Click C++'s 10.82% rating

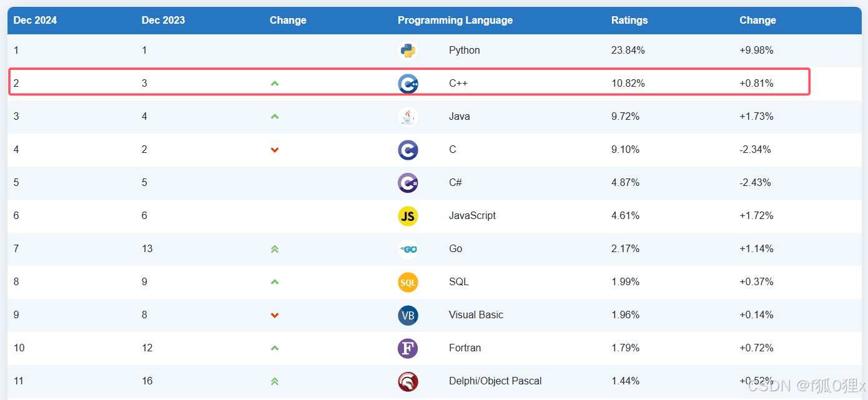point(628,83)
